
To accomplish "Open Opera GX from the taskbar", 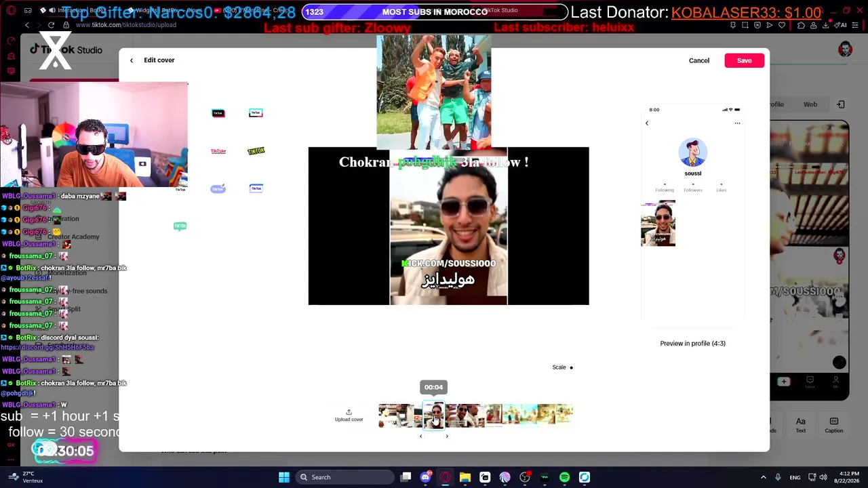I will pyautogui.click(x=446, y=477).
